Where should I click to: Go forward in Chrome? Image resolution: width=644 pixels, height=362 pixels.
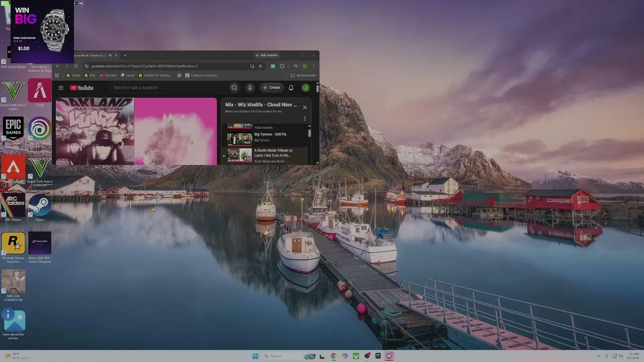(66, 66)
